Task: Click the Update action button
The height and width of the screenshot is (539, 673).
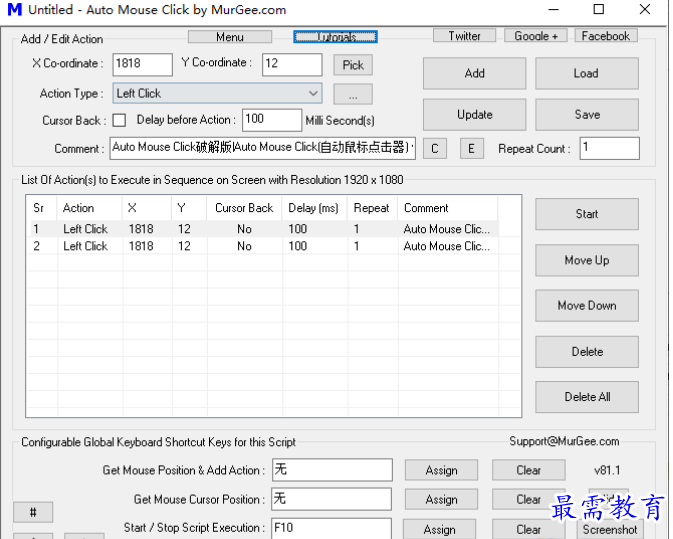Action: pos(474,115)
